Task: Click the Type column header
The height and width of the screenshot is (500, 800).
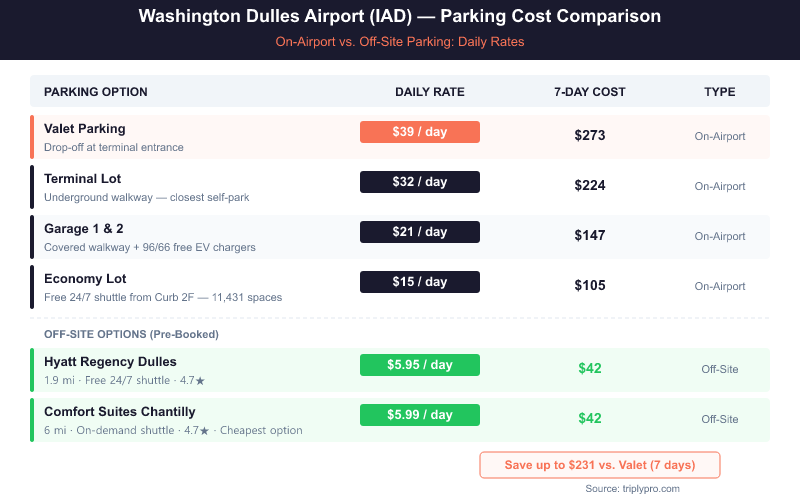Action: pyautogui.click(x=720, y=92)
